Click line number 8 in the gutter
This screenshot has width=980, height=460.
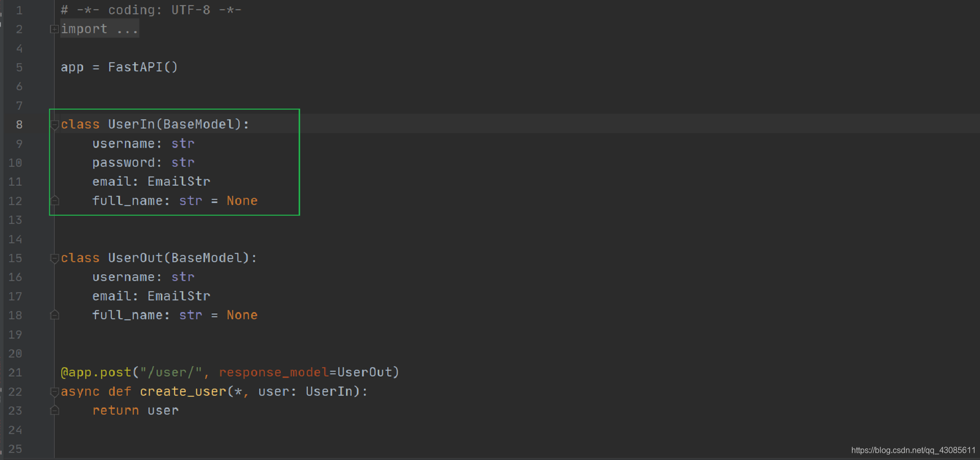(19, 124)
